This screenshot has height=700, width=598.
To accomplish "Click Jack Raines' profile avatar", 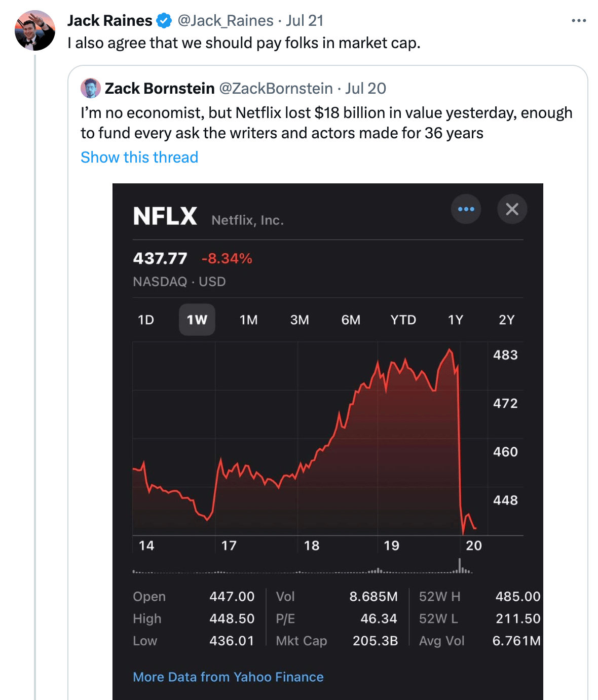I will click(x=35, y=30).
